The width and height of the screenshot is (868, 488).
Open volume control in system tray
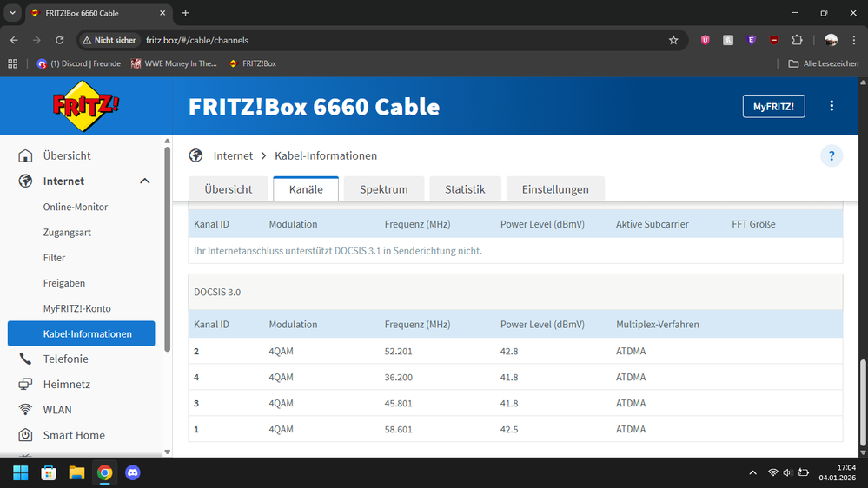click(x=787, y=472)
